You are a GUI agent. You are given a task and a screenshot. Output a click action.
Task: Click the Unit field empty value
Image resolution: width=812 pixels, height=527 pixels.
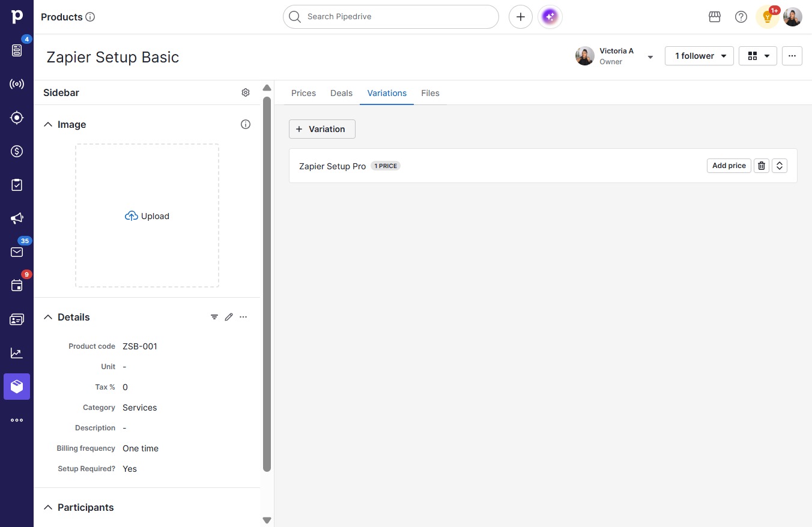124,367
